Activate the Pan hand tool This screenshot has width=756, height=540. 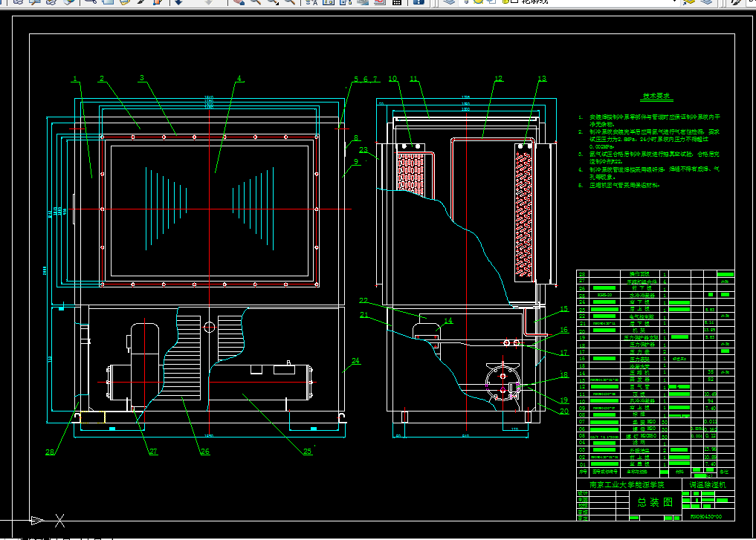pyautogui.click(x=239, y=2)
